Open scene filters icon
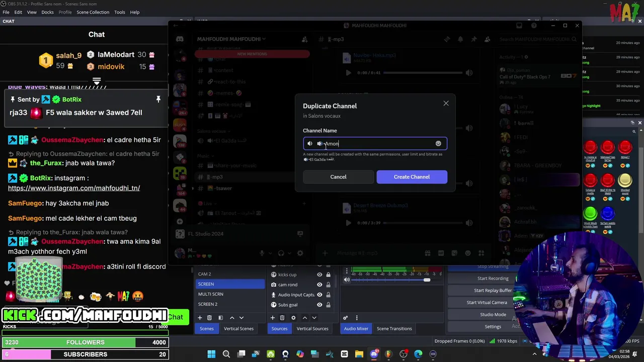644x362 pixels. click(220, 318)
